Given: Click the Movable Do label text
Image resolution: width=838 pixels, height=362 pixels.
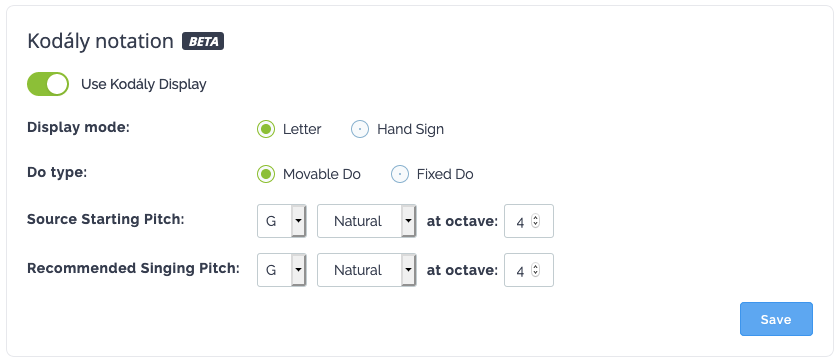Looking at the screenshot, I should point(322,174).
